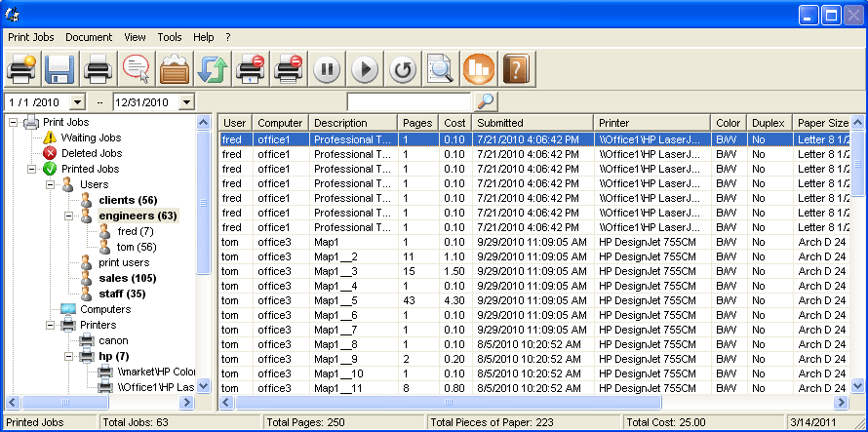Click the application icon in title bar
This screenshot has height=432, width=868.
(12, 14)
